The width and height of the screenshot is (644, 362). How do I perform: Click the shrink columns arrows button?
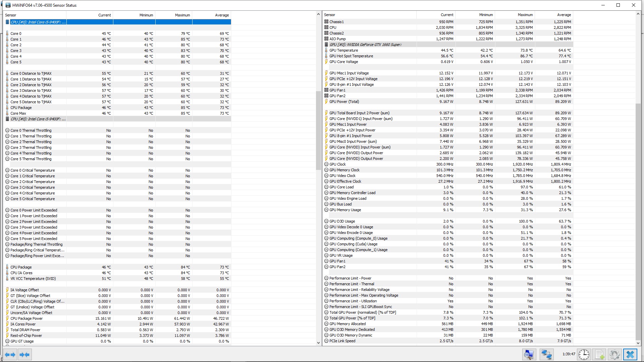pos(24,355)
